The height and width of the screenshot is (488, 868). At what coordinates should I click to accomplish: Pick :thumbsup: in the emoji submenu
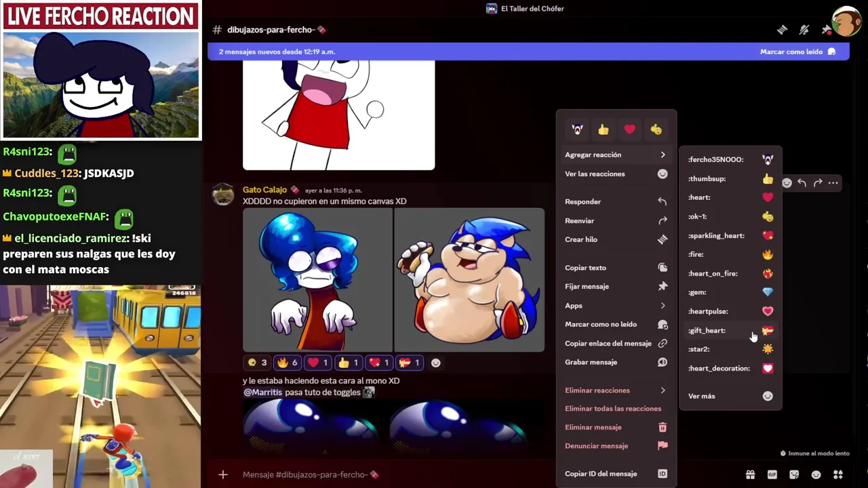[x=730, y=179]
